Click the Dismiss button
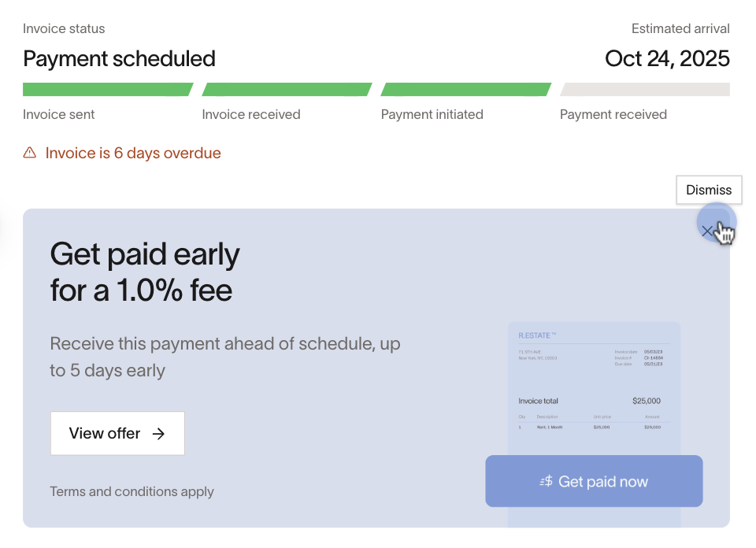This screenshot has width=756, height=548. pos(708,190)
